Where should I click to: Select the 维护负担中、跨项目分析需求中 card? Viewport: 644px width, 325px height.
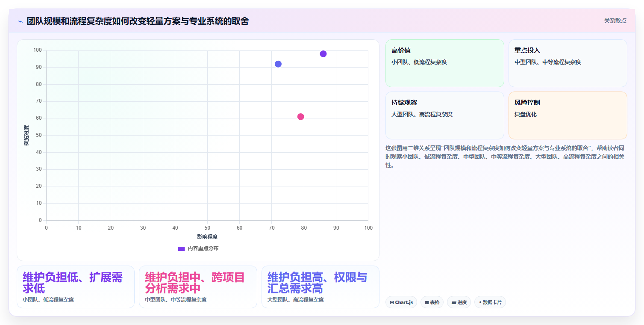(x=198, y=287)
